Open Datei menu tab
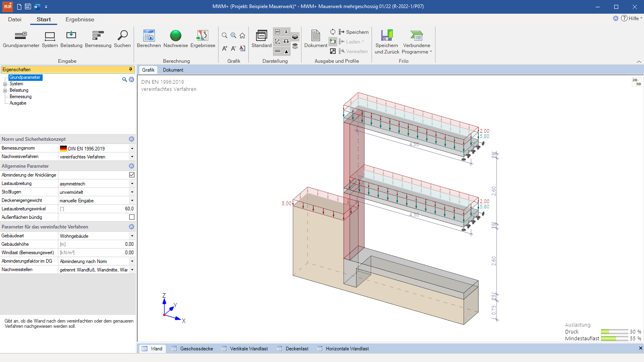Image resolution: width=644 pixels, height=362 pixels. [14, 19]
